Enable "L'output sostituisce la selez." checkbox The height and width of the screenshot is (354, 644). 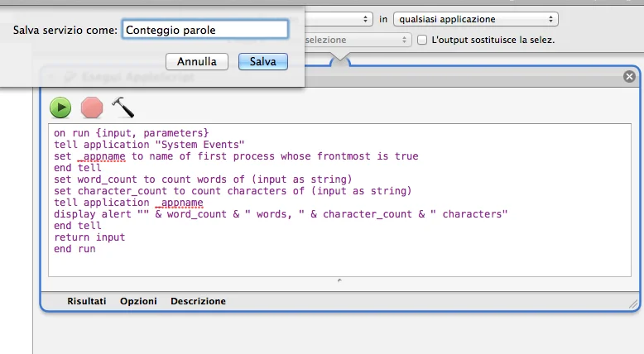click(423, 40)
